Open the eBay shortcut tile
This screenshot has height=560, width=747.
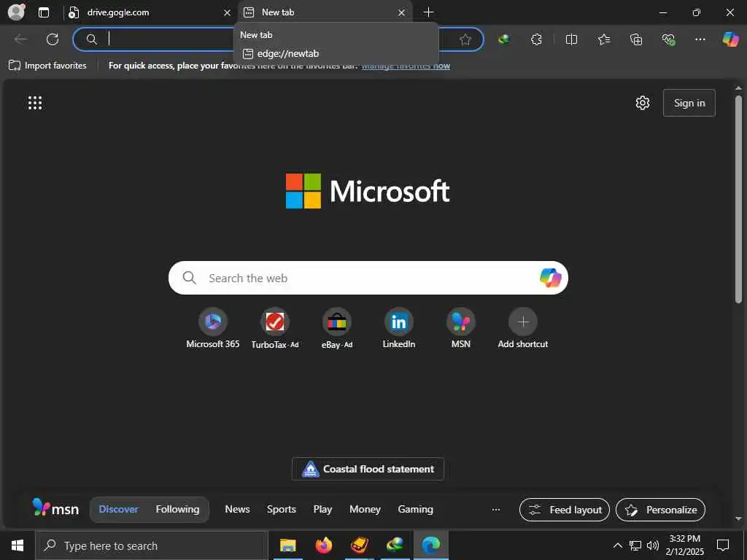pos(337,329)
